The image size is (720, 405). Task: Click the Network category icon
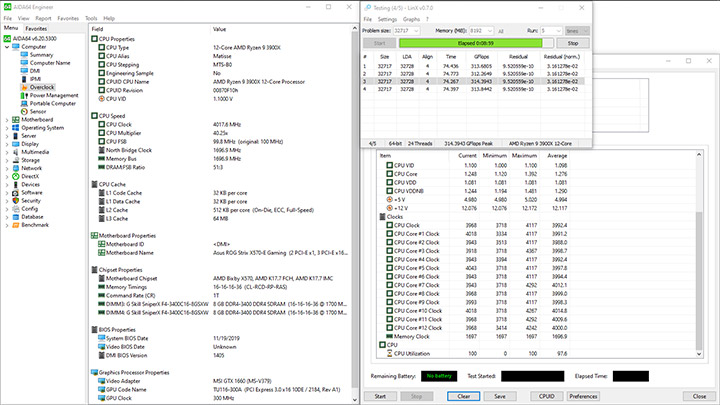coord(16,168)
